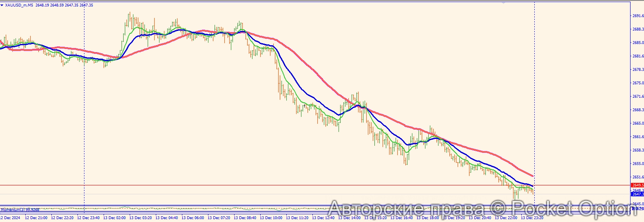Click the red 2649.5 price level tag
Screen dimensions: 644x222
click(x=637, y=185)
